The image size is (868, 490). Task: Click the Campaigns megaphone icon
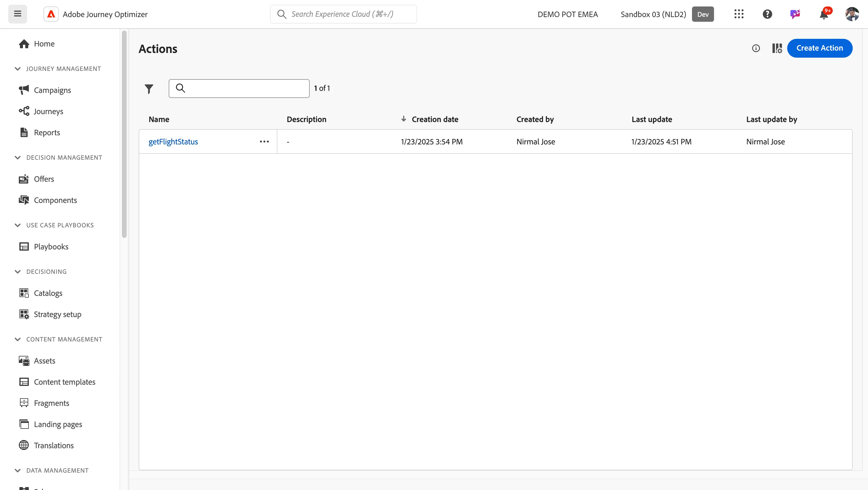pos(24,90)
